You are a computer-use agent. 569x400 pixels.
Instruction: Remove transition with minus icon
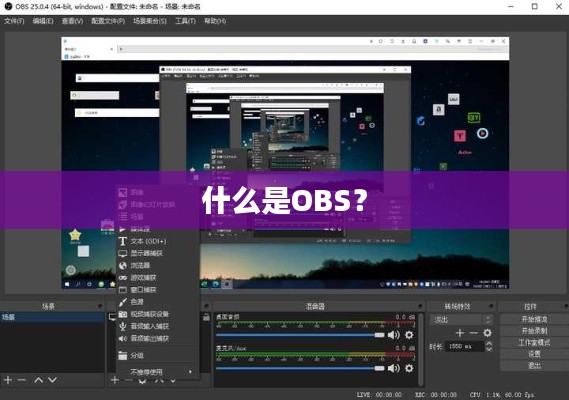click(x=473, y=333)
